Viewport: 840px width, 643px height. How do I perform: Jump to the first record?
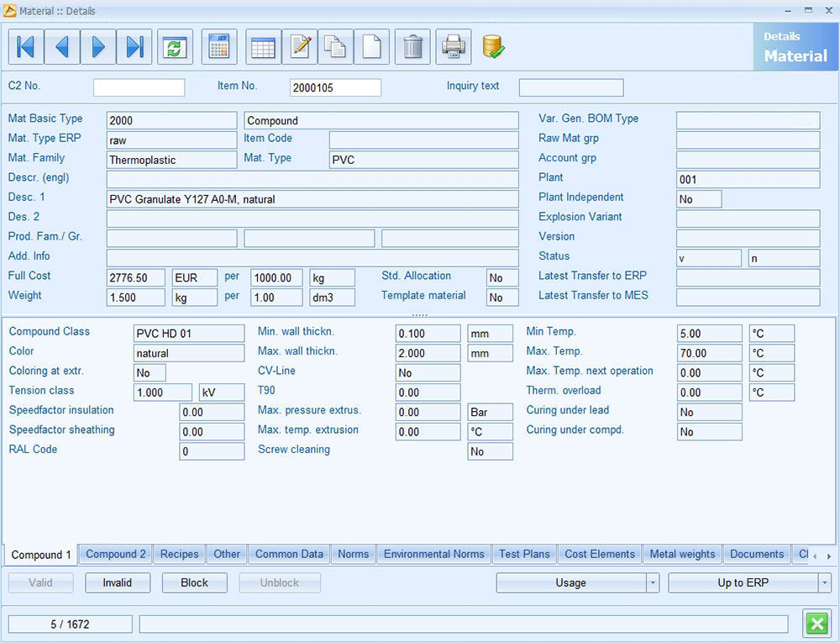tap(26, 47)
